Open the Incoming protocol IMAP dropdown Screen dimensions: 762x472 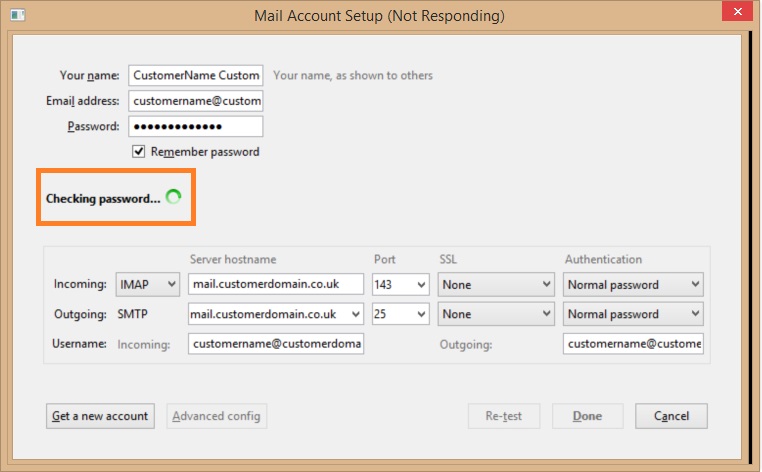(148, 285)
